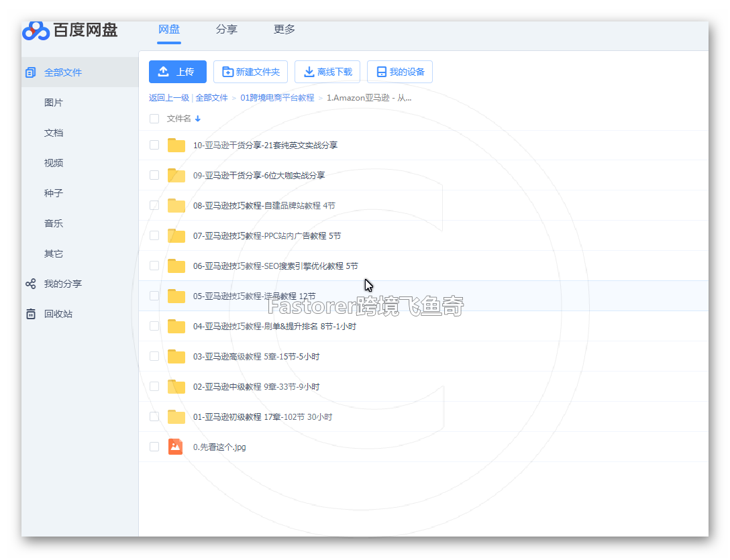This screenshot has width=730, height=560.
Task: Open folder 04-亚马逊技巧教程-刷单&提升排名
Action: click(x=274, y=327)
